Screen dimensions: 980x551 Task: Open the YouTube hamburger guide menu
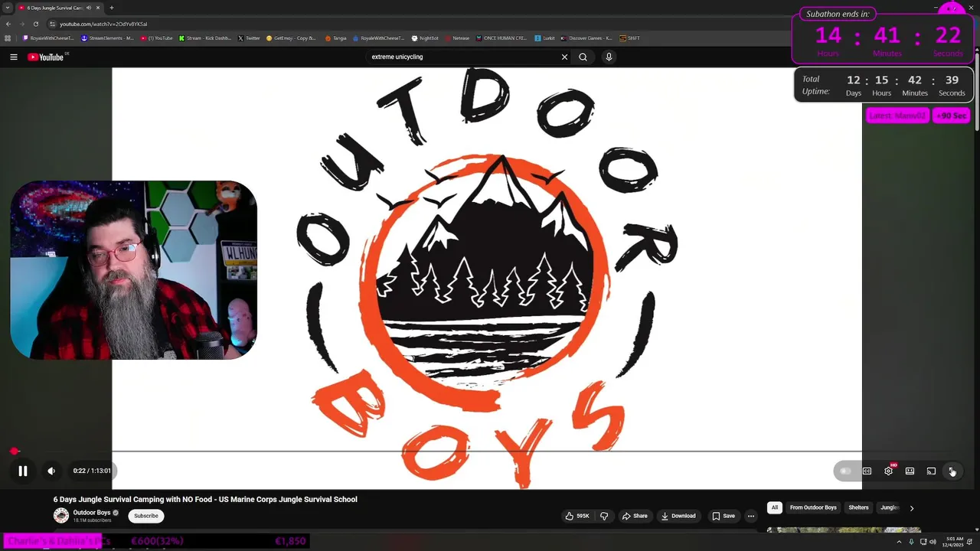point(14,57)
